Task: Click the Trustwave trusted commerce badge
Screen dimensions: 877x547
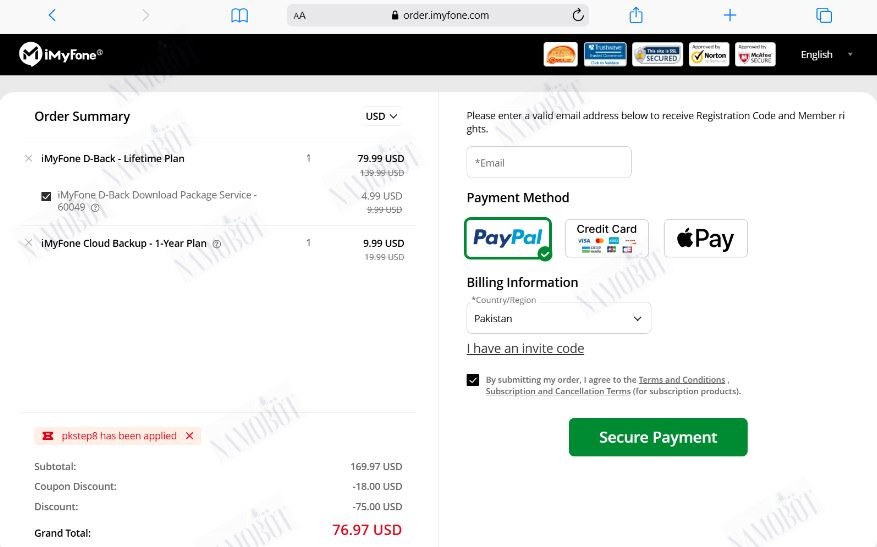Action: coord(605,54)
